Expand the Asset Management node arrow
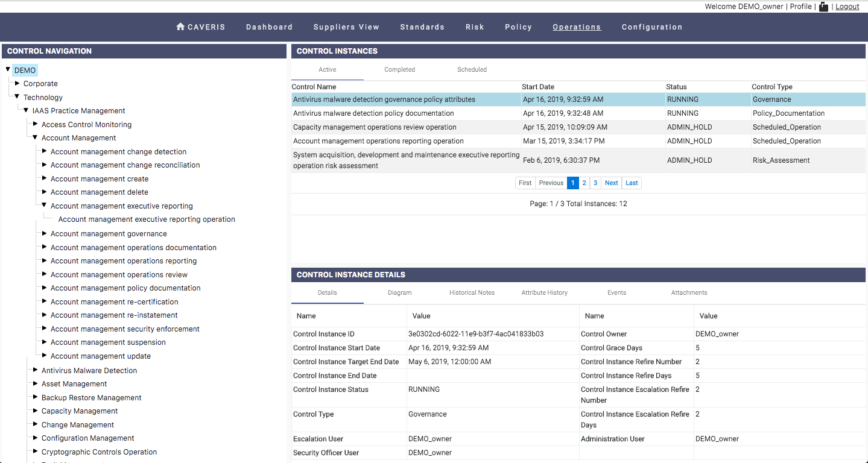This screenshot has height=463, width=868. point(35,383)
